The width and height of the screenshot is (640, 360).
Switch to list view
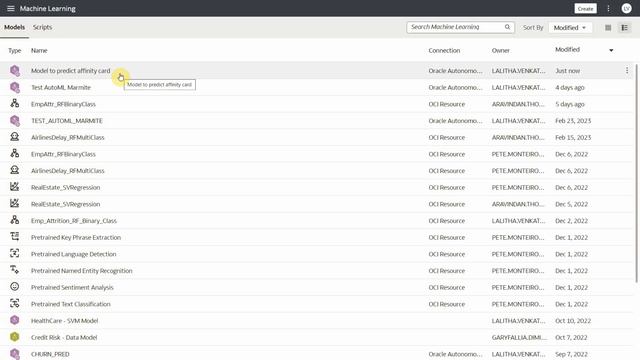point(624,27)
